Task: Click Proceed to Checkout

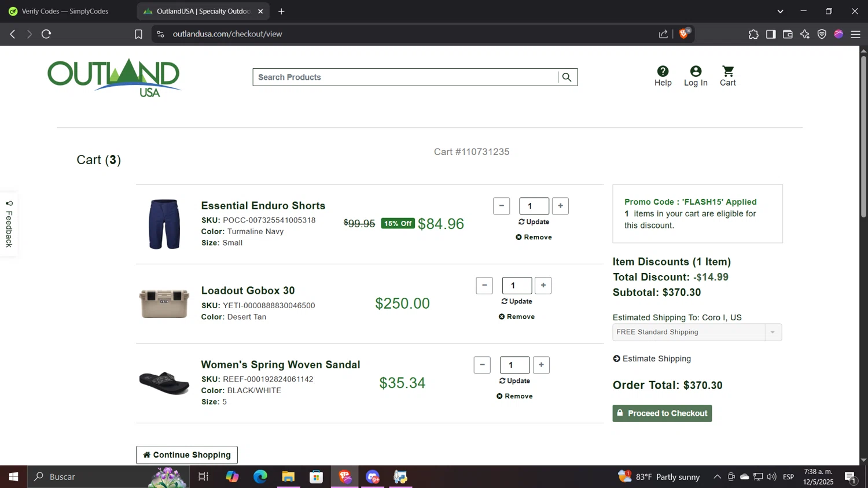Action: click(662, 413)
